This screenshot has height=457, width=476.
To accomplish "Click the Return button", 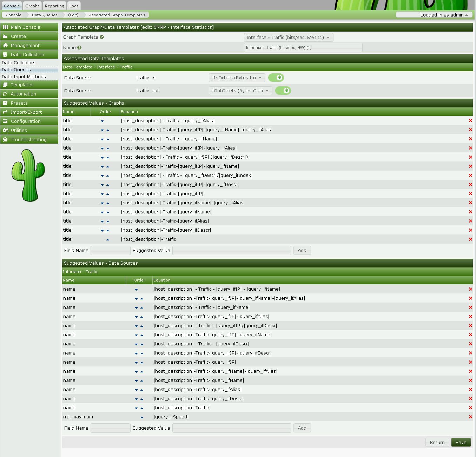I will 437,442.
